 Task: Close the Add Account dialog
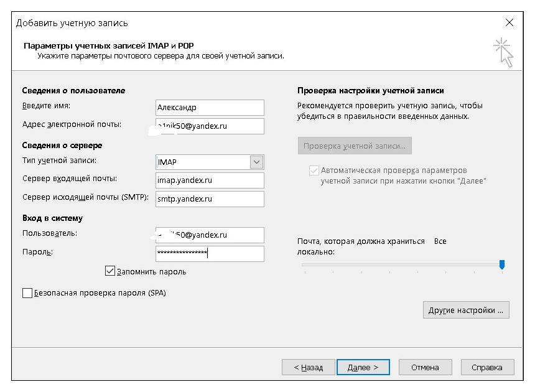coord(509,23)
